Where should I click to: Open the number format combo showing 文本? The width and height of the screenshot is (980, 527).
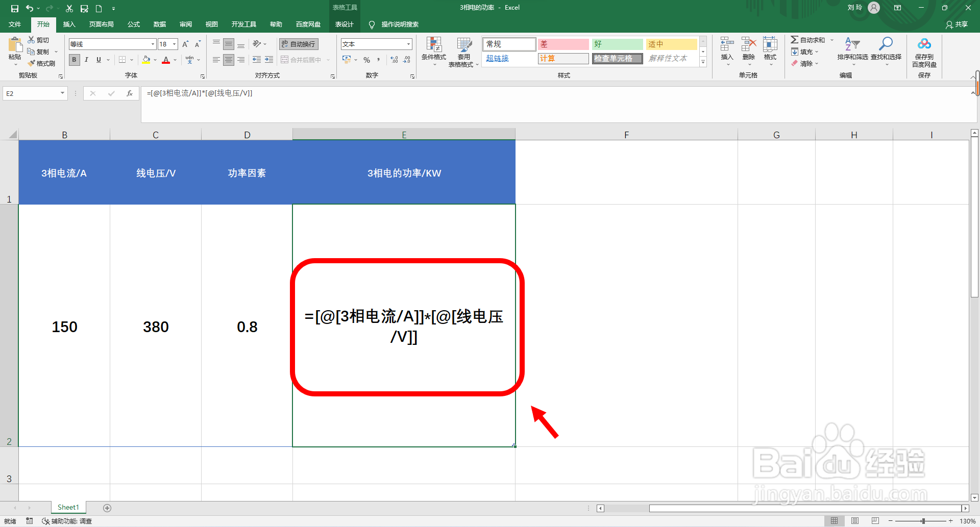click(376, 44)
